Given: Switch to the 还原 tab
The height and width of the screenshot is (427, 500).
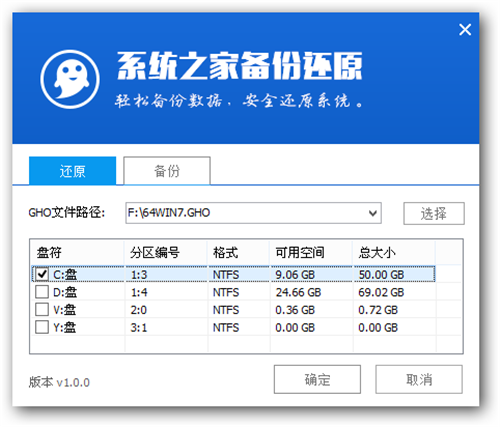Looking at the screenshot, I should point(72,171).
